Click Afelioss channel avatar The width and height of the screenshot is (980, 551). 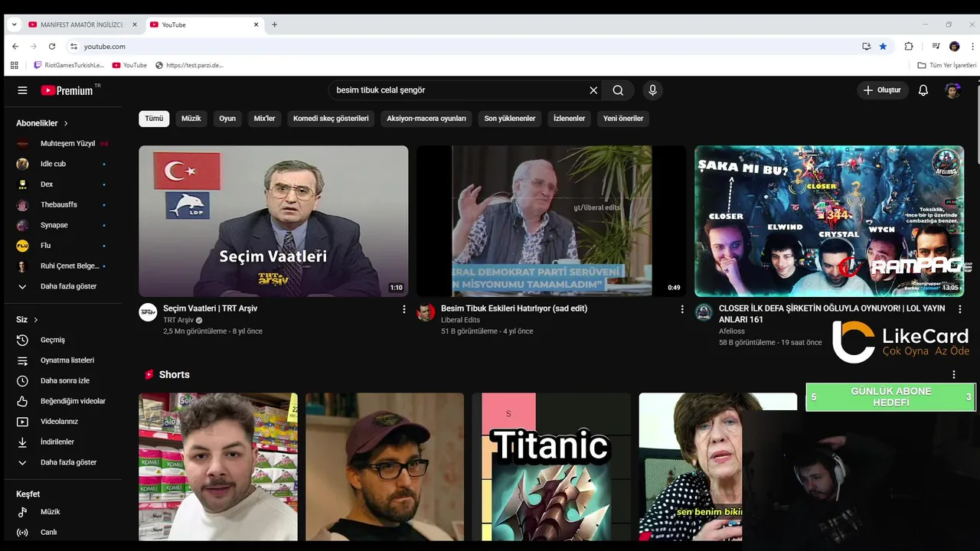click(704, 312)
